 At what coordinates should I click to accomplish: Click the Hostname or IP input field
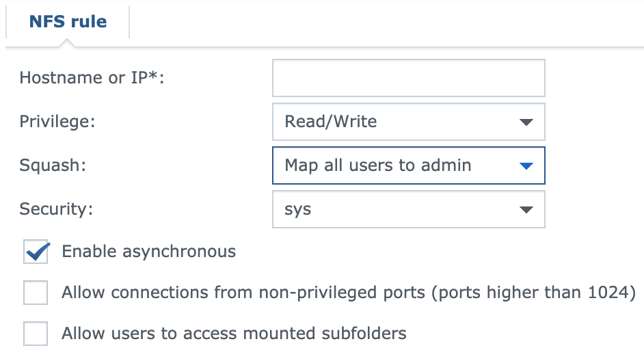pos(479,77)
